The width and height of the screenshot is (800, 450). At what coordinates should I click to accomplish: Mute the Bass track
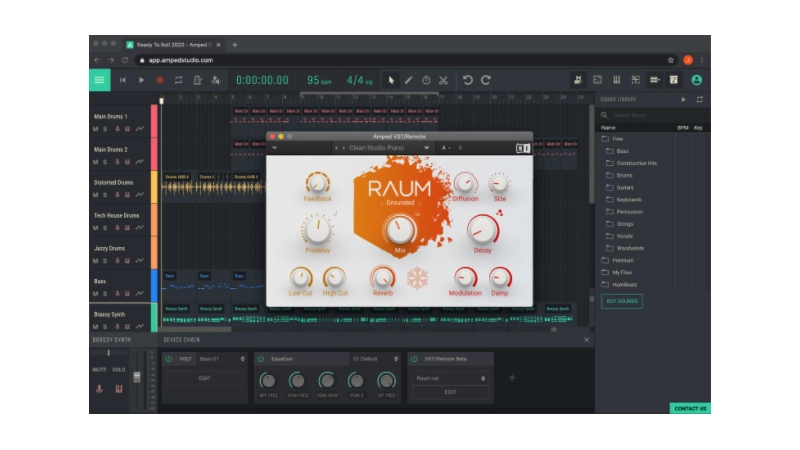(95, 294)
